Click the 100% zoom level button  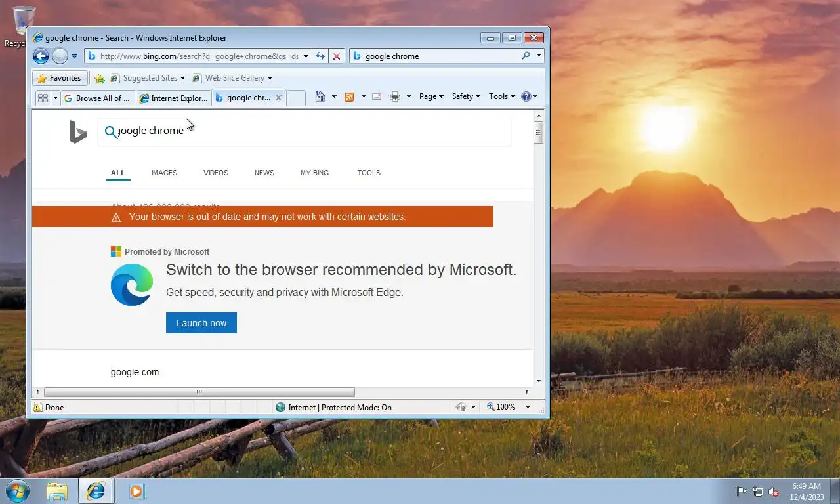click(501, 408)
